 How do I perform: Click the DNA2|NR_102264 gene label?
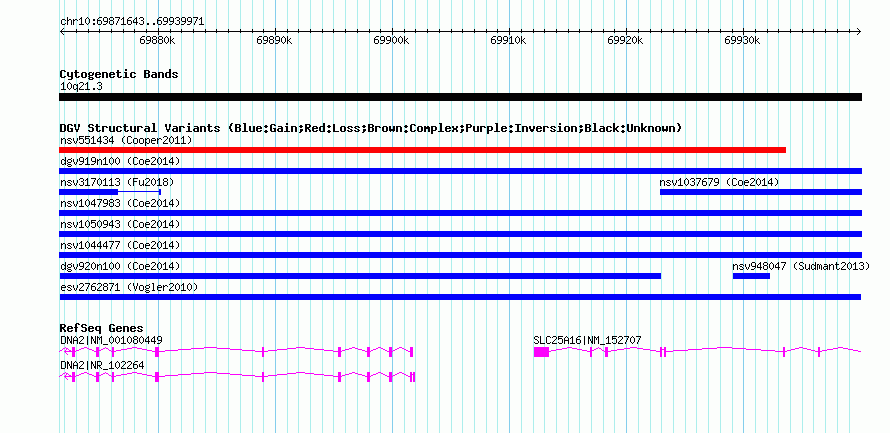[102, 365]
